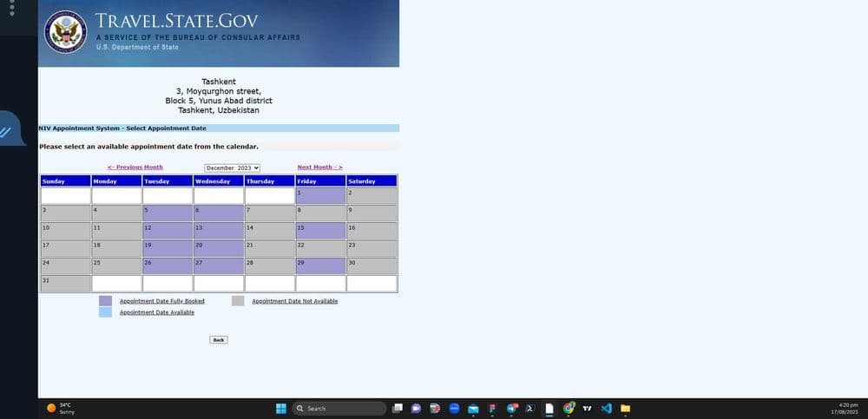
Task: Select Friday December 22 on calendar
Action: click(320, 248)
